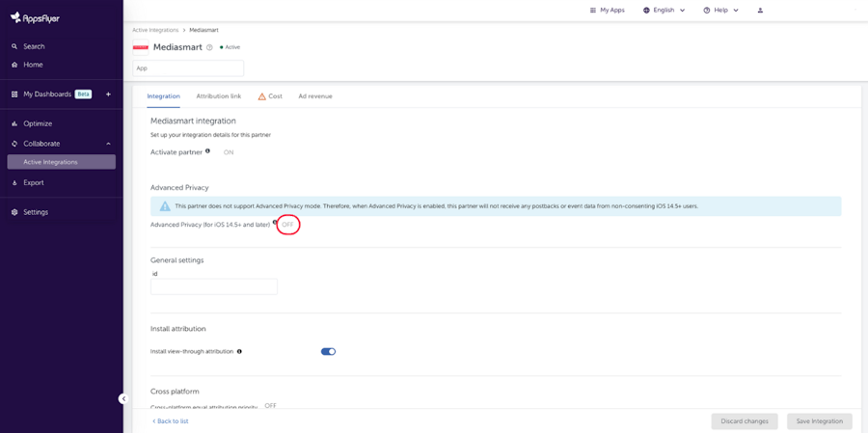Switch to the Attribution link tab
The width and height of the screenshot is (868, 433).
click(x=219, y=96)
